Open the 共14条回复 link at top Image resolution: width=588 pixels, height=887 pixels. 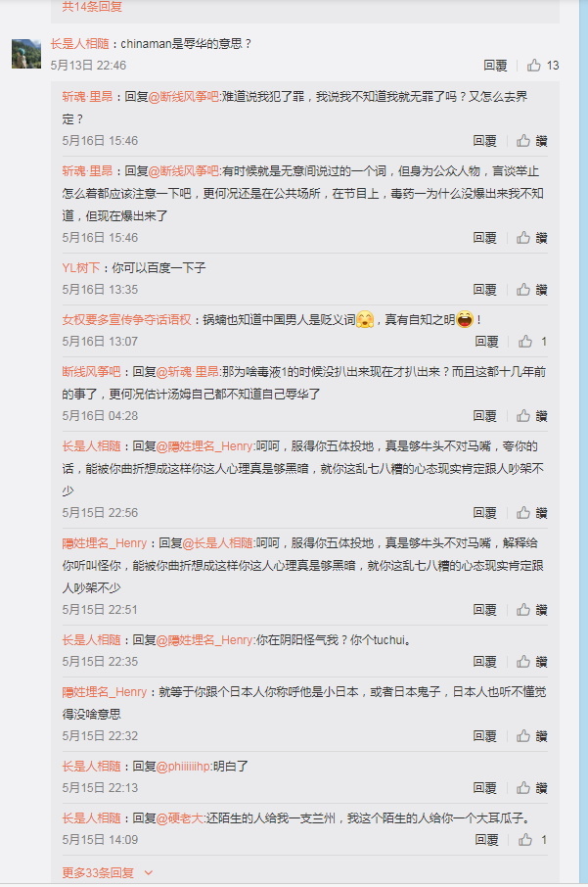[x=92, y=7]
